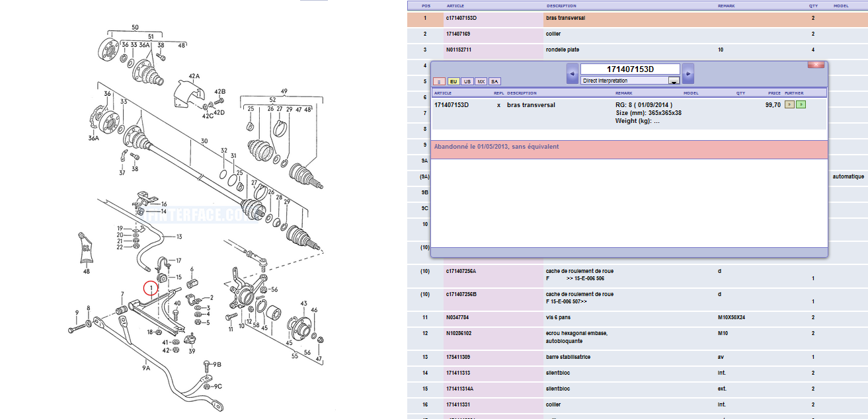Select article 171411313 silentbloc int.

tap(458, 373)
